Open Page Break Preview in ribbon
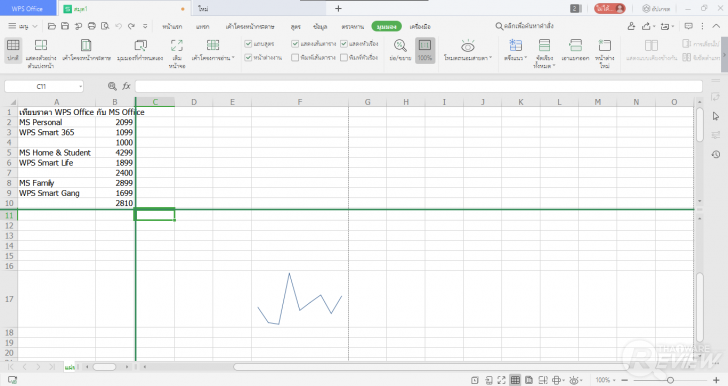 click(x=41, y=53)
